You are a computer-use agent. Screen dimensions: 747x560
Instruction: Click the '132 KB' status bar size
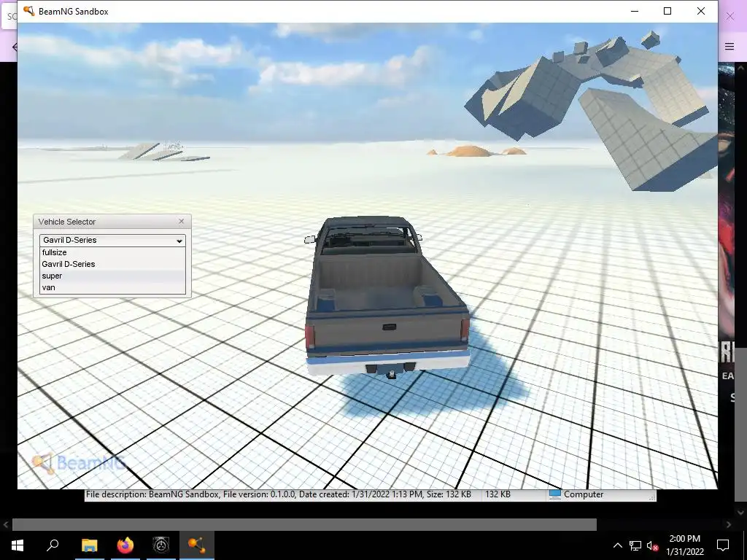[498, 494]
